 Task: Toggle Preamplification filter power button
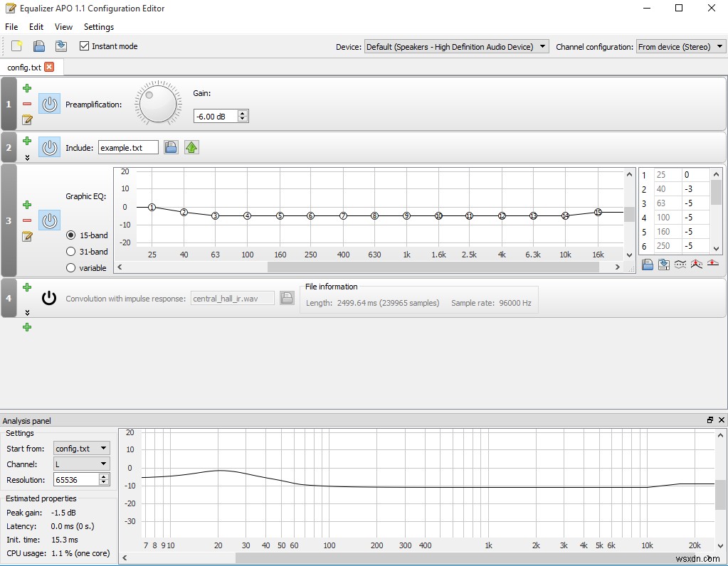49,104
